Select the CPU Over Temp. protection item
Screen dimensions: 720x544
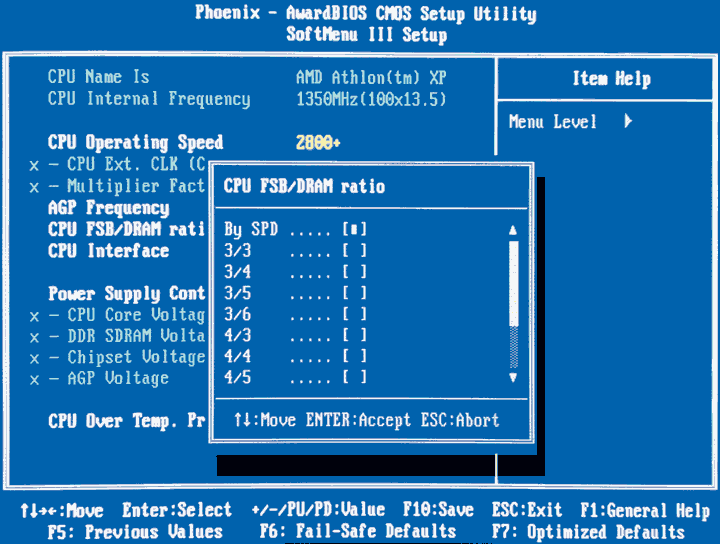[126, 421]
